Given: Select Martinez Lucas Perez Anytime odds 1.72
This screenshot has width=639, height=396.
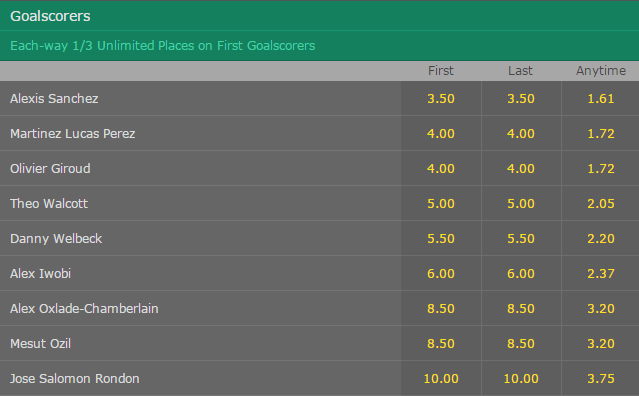Looking at the screenshot, I should tap(601, 134).
